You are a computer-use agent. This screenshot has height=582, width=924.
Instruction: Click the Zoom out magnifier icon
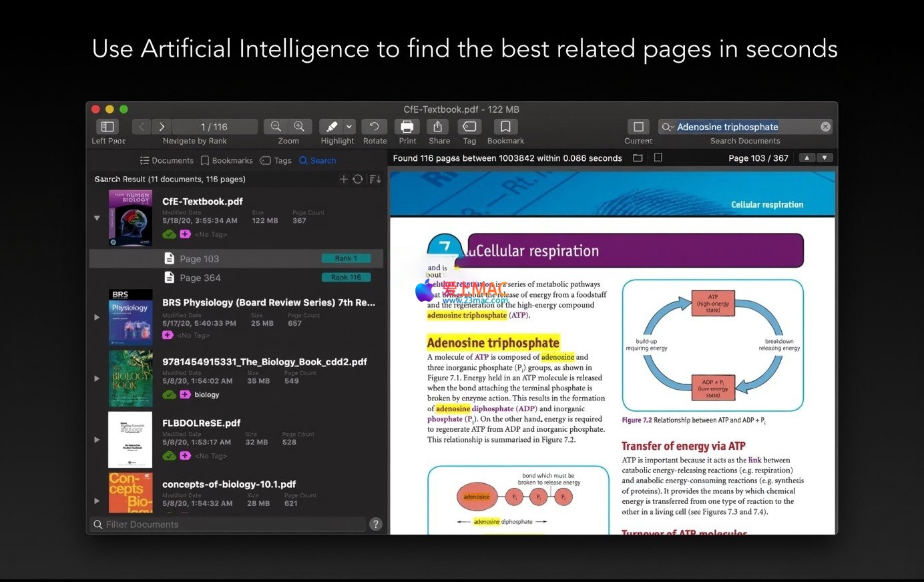pos(275,127)
